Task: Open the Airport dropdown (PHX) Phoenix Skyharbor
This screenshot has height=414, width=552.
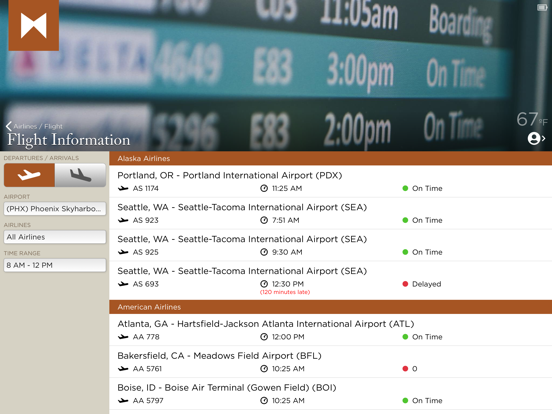Action: pos(55,209)
